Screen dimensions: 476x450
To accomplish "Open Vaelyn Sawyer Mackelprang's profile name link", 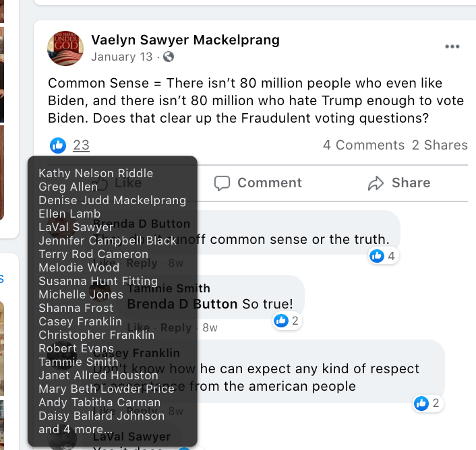I will pyautogui.click(x=185, y=40).
